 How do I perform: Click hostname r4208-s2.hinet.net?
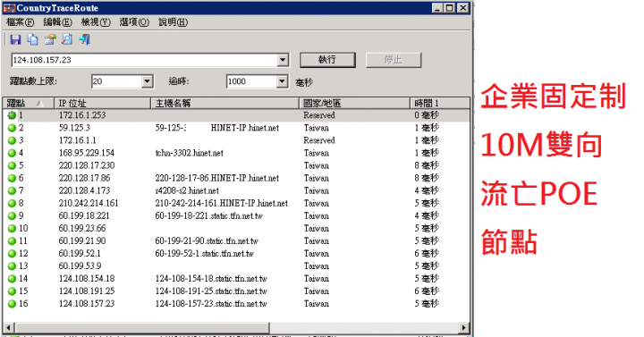click(187, 191)
